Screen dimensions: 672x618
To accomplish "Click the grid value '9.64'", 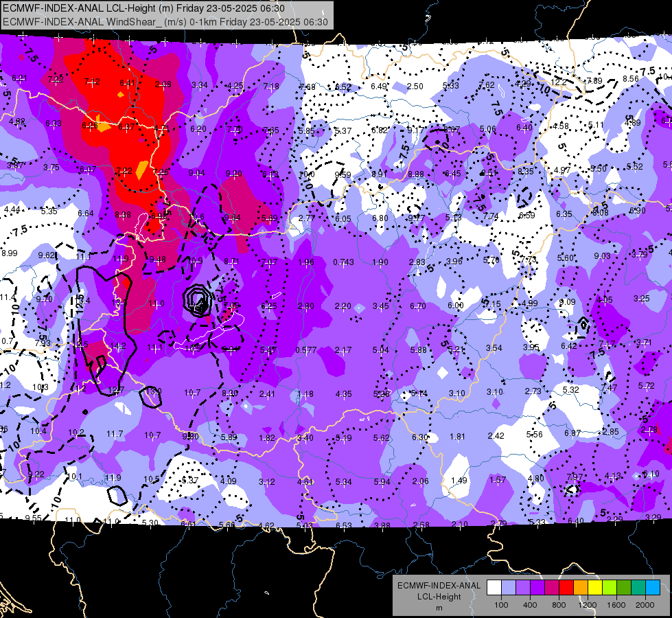I will pos(232,218).
